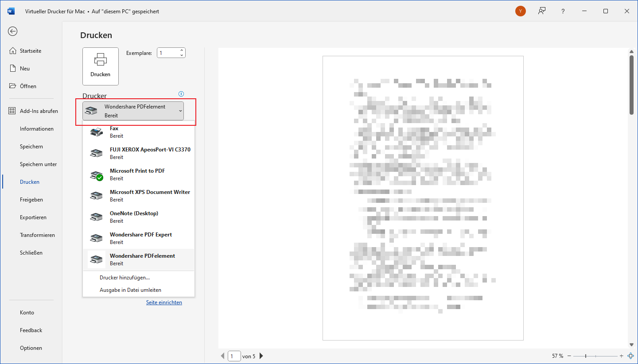Click the document preview page

pyautogui.click(x=423, y=198)
